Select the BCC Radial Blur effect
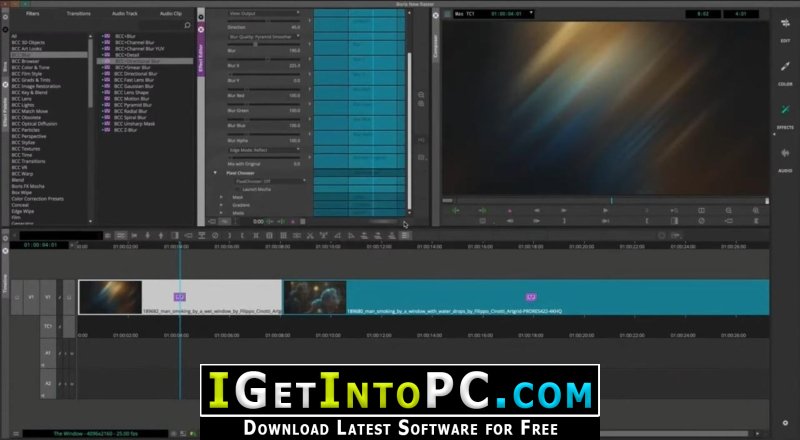Viewport: 800px width, 440px height. click(131, 111)
